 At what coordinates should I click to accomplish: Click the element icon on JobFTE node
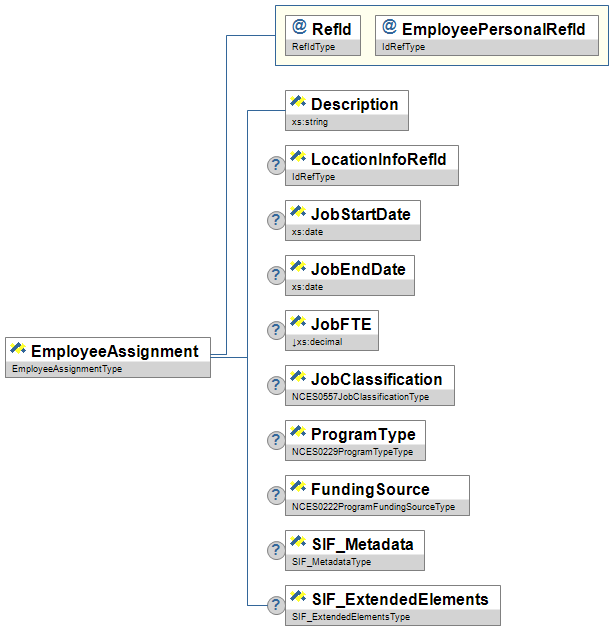coord(297,321)
